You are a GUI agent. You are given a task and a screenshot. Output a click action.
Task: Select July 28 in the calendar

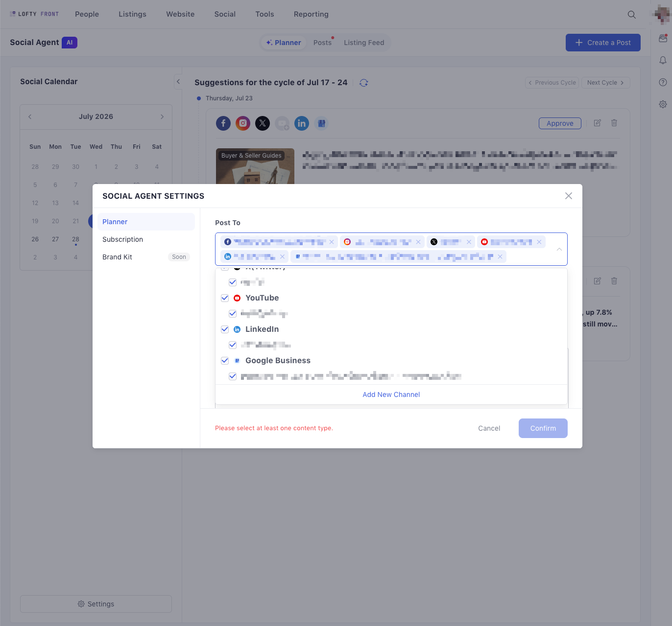75,239
